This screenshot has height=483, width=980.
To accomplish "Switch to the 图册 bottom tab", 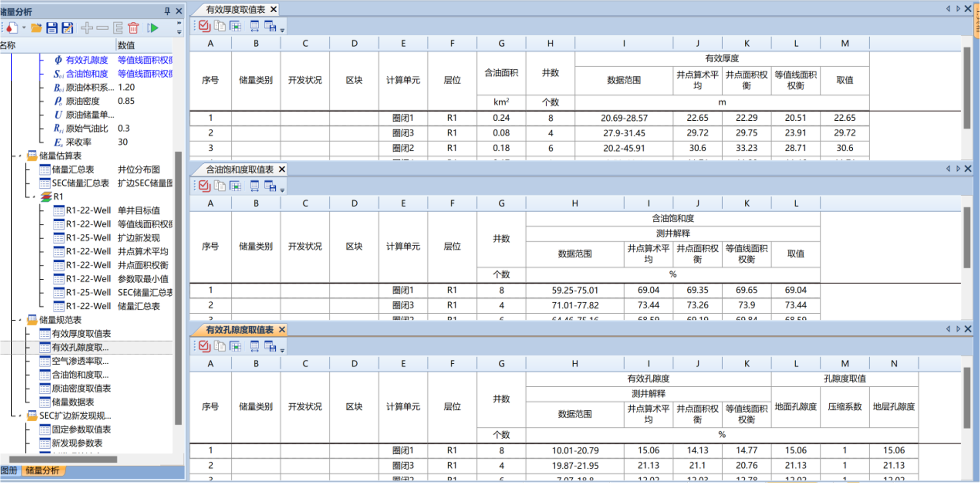I will pos(9,470).
